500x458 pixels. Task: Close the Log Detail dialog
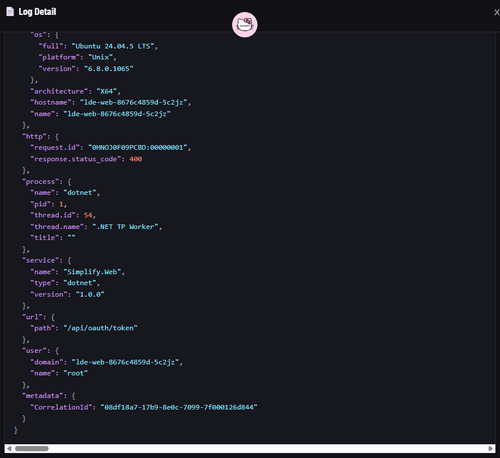click(x=496, y=12)
